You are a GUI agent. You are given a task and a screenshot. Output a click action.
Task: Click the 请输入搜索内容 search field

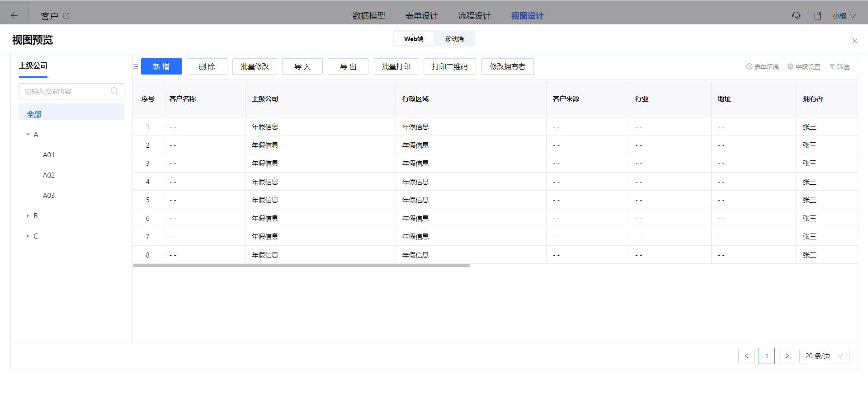pos(71,91)
